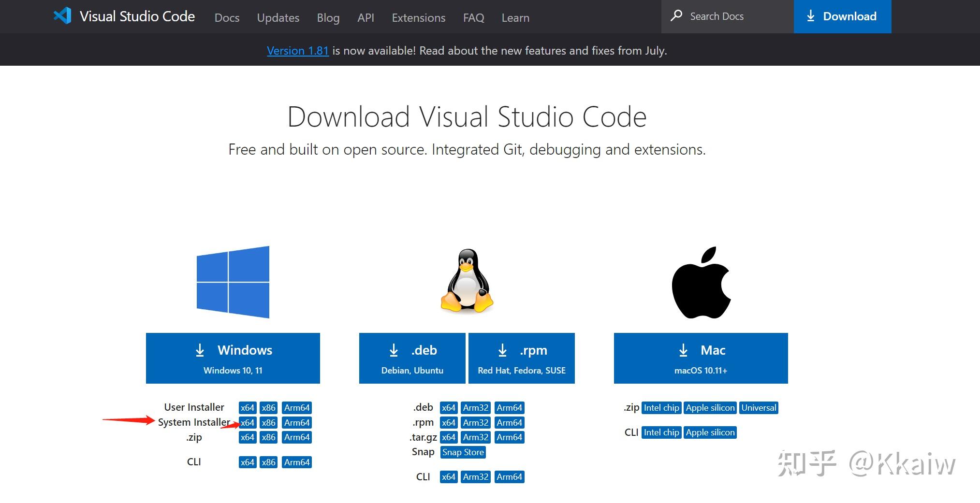Download the Mac CLI for Apple silicon

click(x=710, y=432)
